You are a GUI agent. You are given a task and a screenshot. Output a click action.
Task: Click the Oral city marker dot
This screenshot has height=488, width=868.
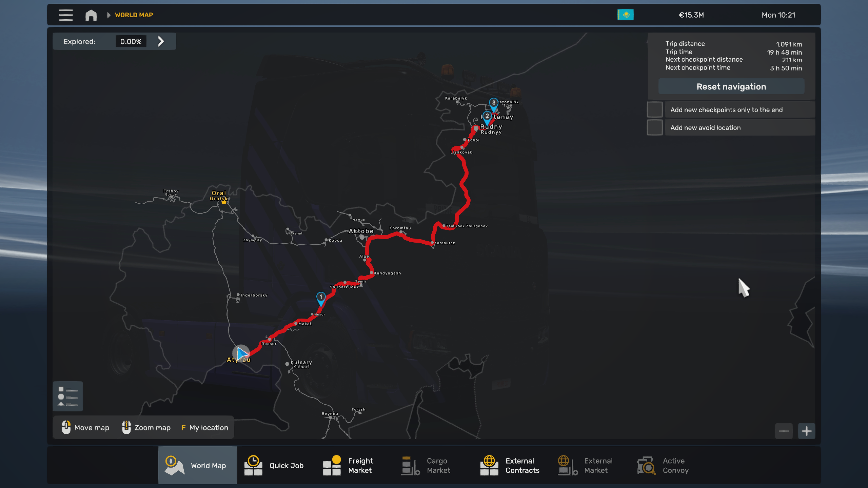224,202
